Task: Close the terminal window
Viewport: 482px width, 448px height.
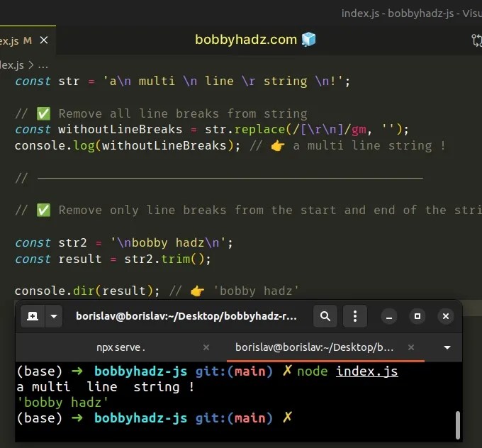Action: point(446,316)
